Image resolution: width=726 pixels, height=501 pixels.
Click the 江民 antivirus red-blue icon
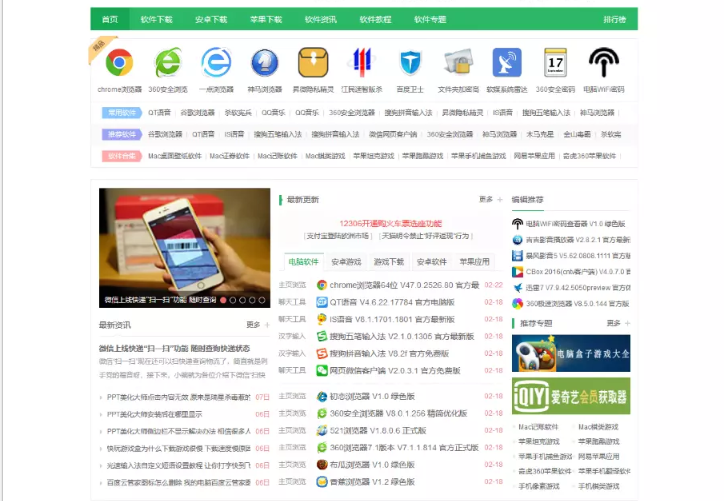pyautogui.click(x=362, y=63)
